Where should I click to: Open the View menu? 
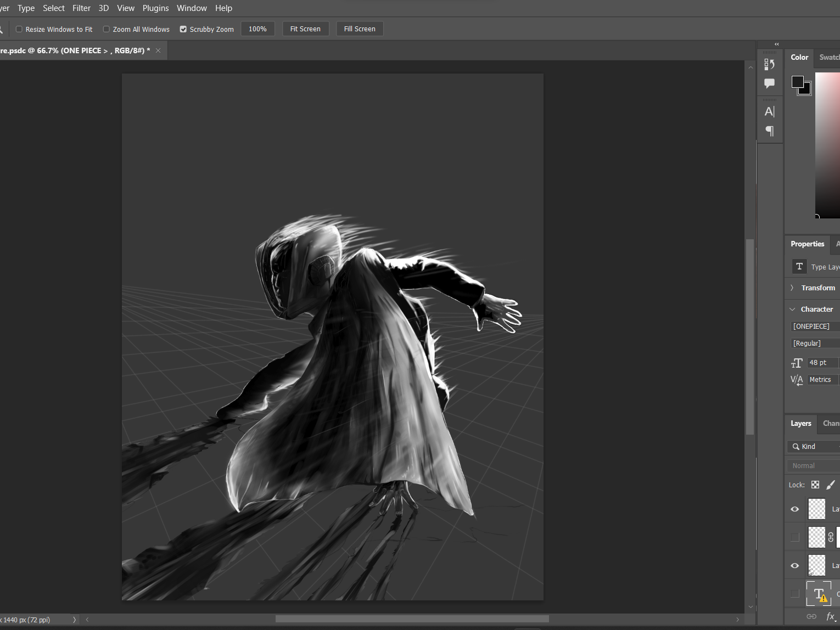[x=126, y=8]
